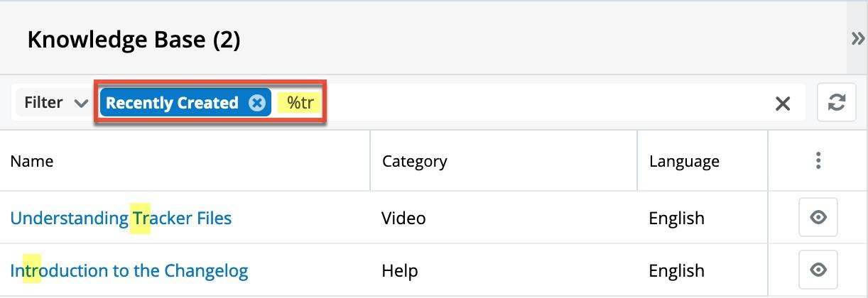Remove the Recently Created filter
The height and width of the screenshot is (298, 868).
pos(257,103)
